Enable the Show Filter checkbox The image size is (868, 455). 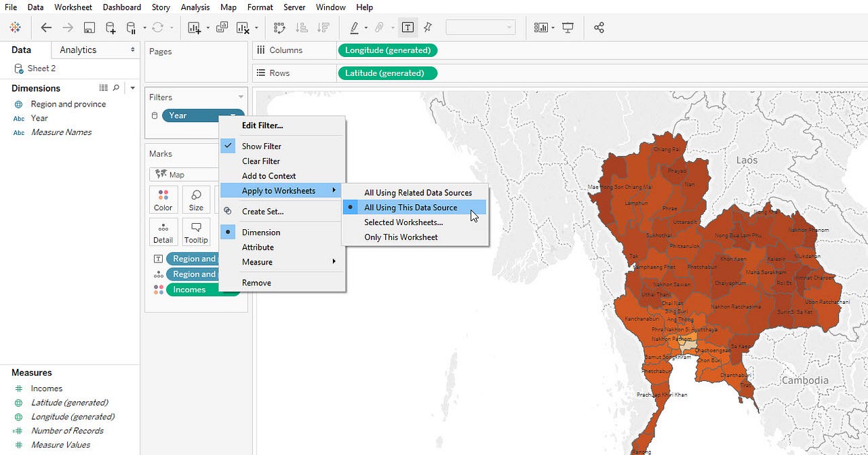pyautogui.click(x=262, y=146)
